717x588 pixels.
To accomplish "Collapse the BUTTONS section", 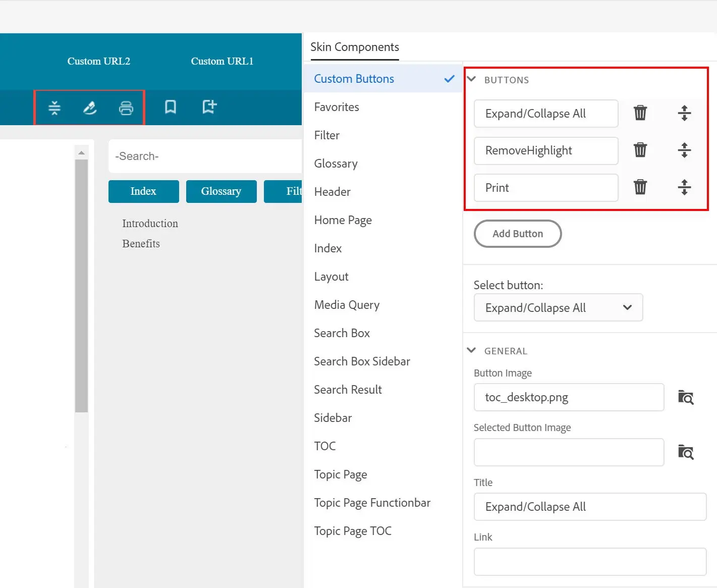I will pos(471,79).
